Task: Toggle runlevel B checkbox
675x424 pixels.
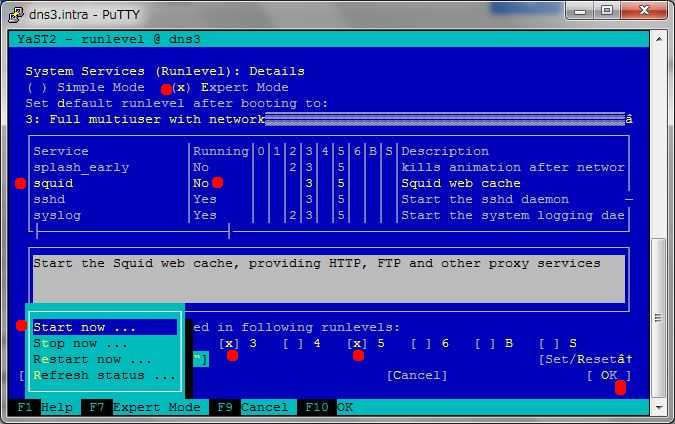Action: pyautogui.click(x=494, y=344)
